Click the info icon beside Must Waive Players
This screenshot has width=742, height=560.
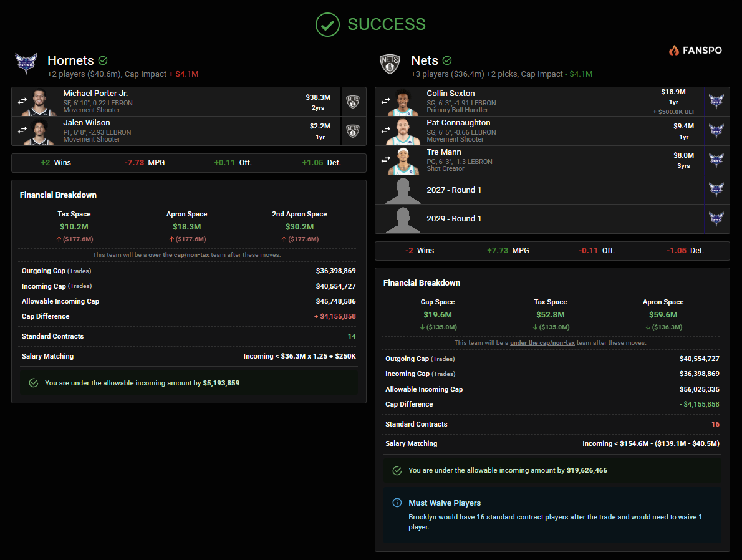click(x=397, y=503)
